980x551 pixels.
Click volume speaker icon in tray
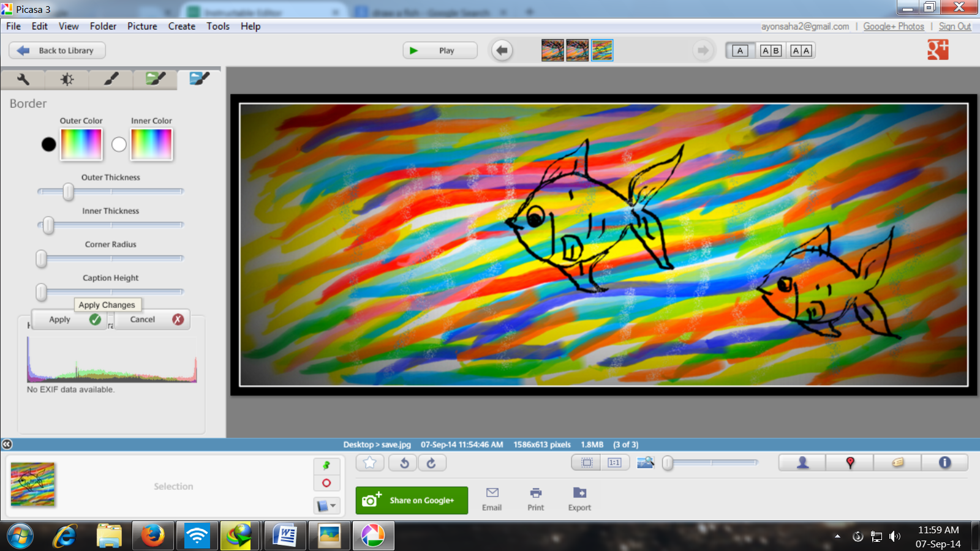[x=895, y=536]
